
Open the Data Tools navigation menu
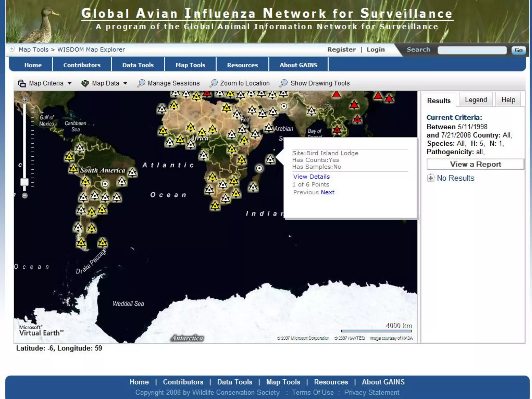[138, 65]
